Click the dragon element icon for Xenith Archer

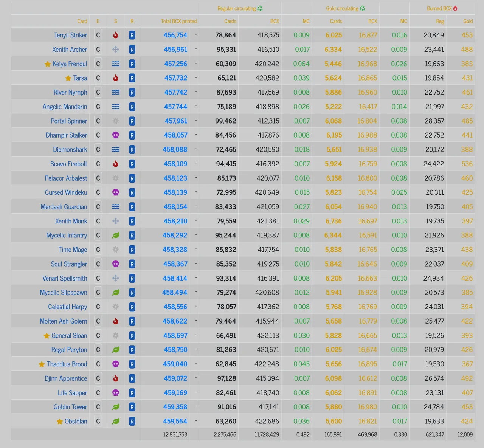(116, 50)
